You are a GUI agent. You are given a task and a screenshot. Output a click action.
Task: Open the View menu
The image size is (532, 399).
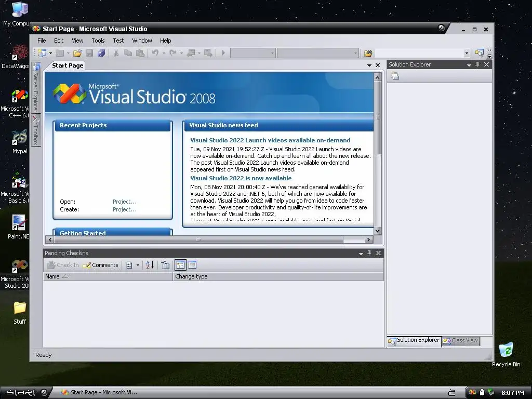77,41
